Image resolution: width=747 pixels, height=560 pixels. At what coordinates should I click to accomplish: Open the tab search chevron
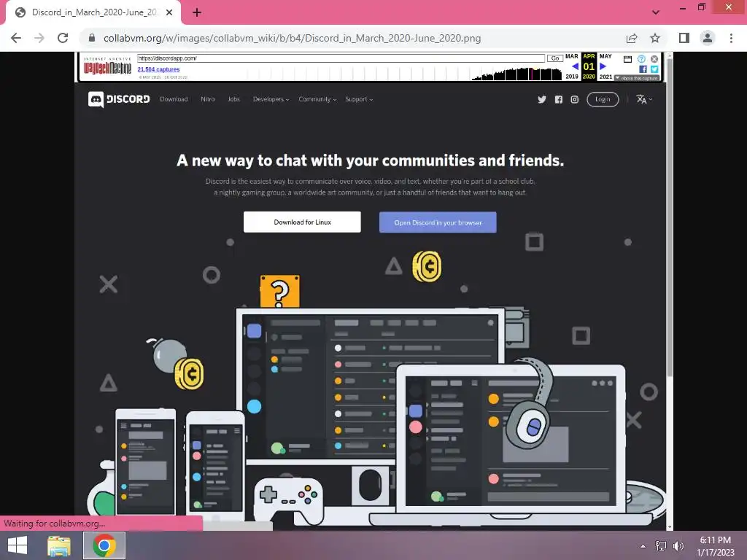click(656, 12)
